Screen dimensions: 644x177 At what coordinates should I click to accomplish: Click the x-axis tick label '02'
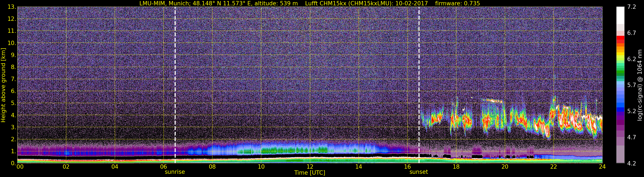(x=66, y=167)
